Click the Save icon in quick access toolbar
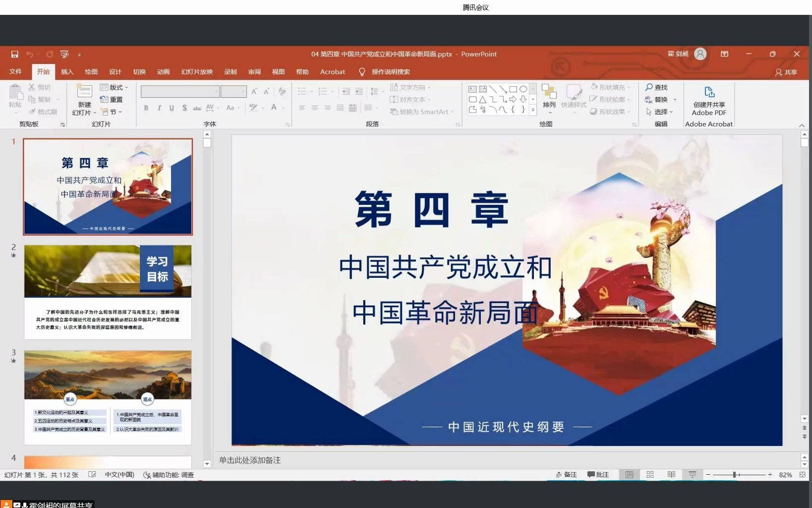Image resolution: width=812 pixels, height=508 pixels. (x=15, y=54)
